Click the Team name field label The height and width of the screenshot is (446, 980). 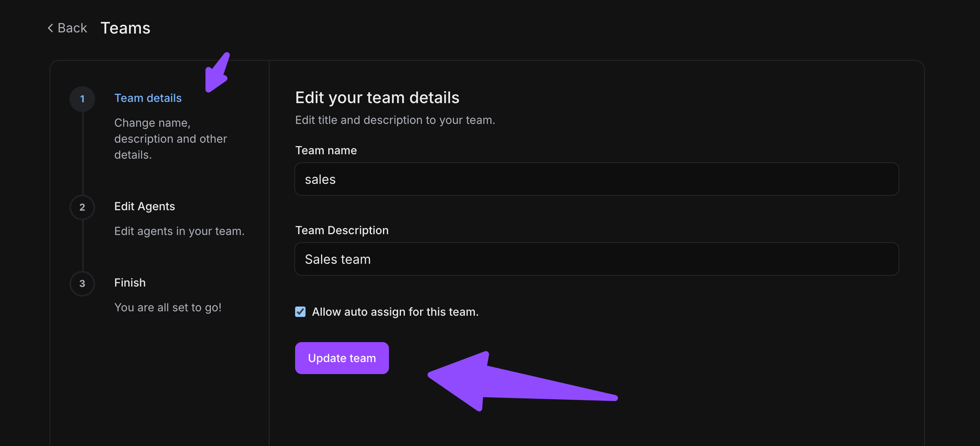pyautogui.click(x=326, y=150)
